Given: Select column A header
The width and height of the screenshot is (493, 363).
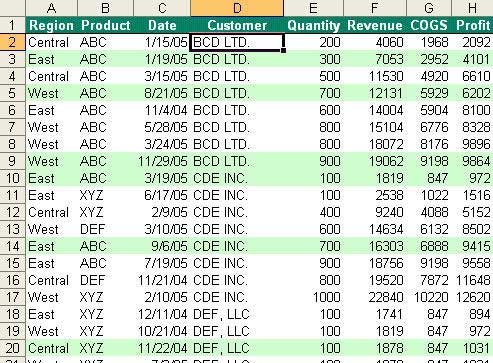Looking at the screenshot, I should [51, 8].
